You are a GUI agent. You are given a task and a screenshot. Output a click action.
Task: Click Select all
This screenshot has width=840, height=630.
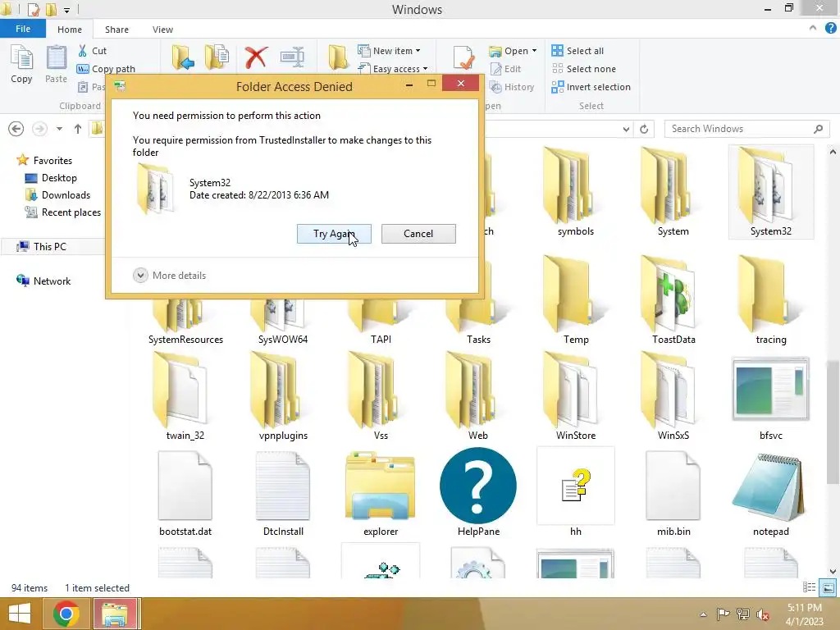(x=577, y=51)
